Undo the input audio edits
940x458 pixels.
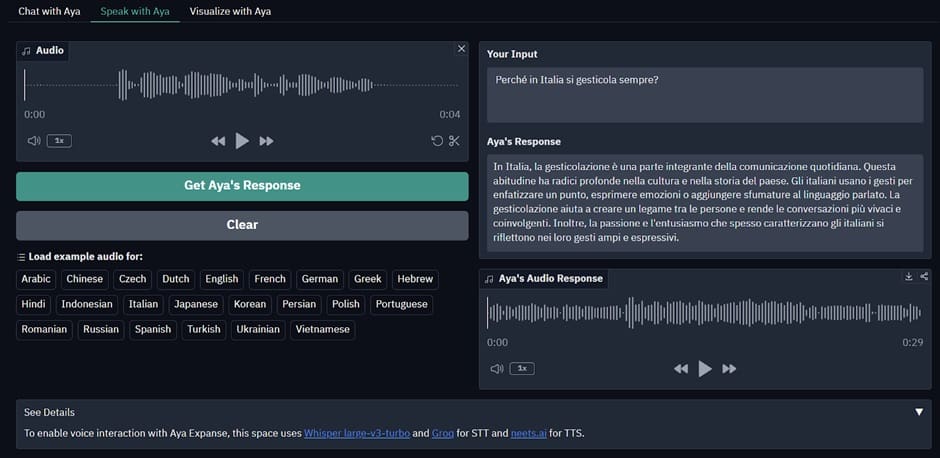437,141
